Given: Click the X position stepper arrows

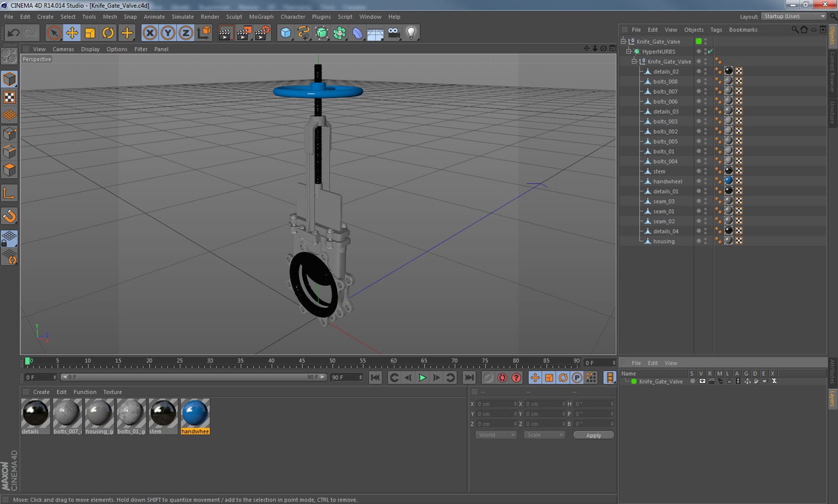Looking at the screenshot, I should pos(515,404).
